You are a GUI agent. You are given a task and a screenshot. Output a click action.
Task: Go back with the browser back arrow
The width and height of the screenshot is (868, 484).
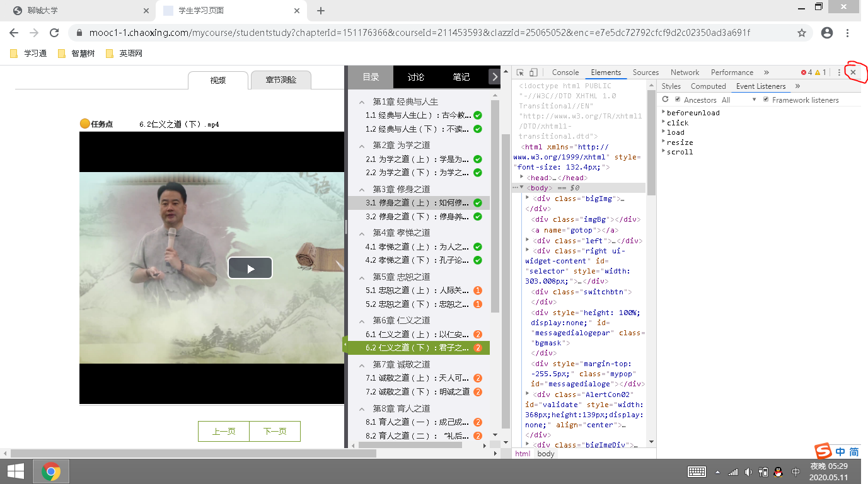tap(14, 33)
